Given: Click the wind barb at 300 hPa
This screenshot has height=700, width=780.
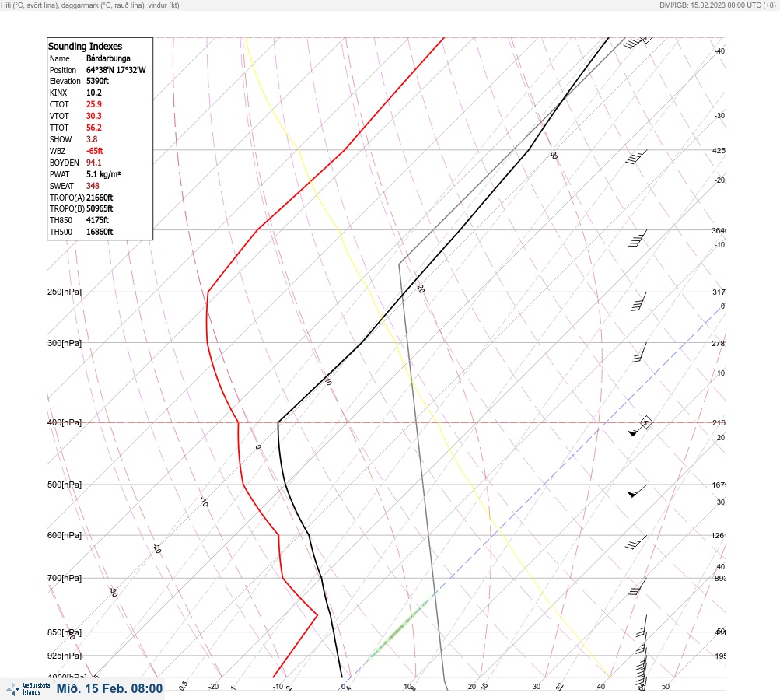Looking at the screenshot, I should [639, 352].
